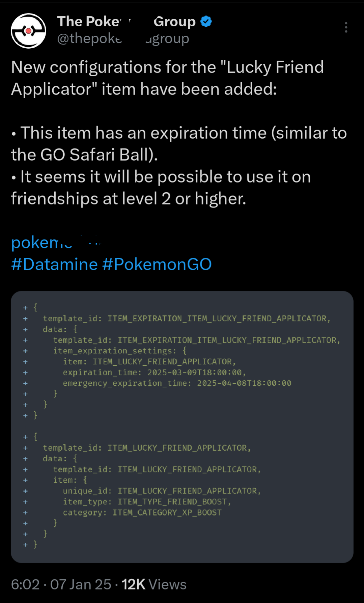
Task: Open the three-dot more options menu
Action: (x=346, y=27)
